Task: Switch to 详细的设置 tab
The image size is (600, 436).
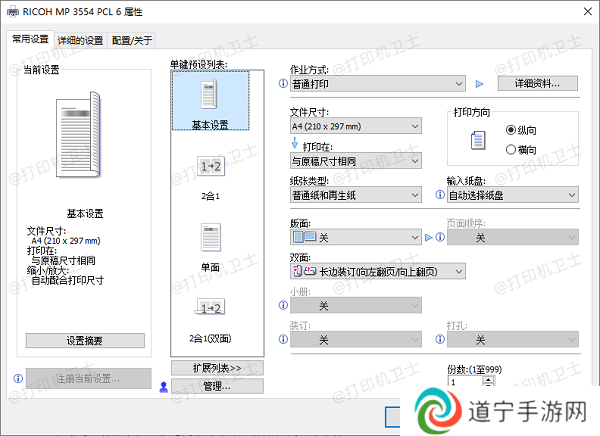Action: [80, 40]
